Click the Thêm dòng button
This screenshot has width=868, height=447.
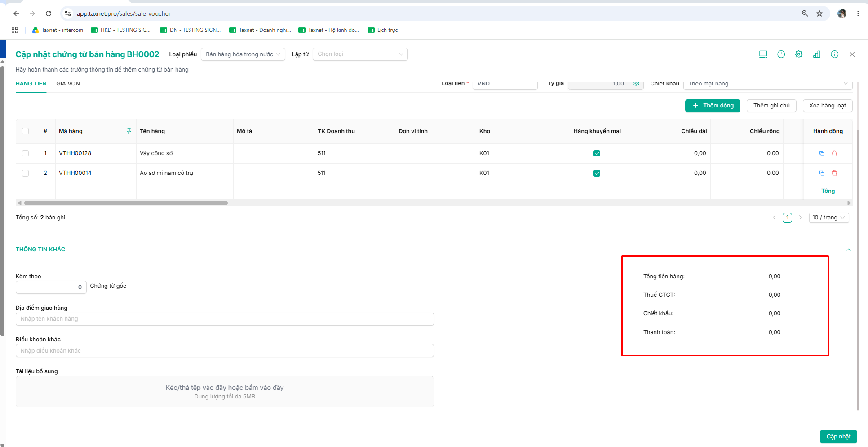713,106
